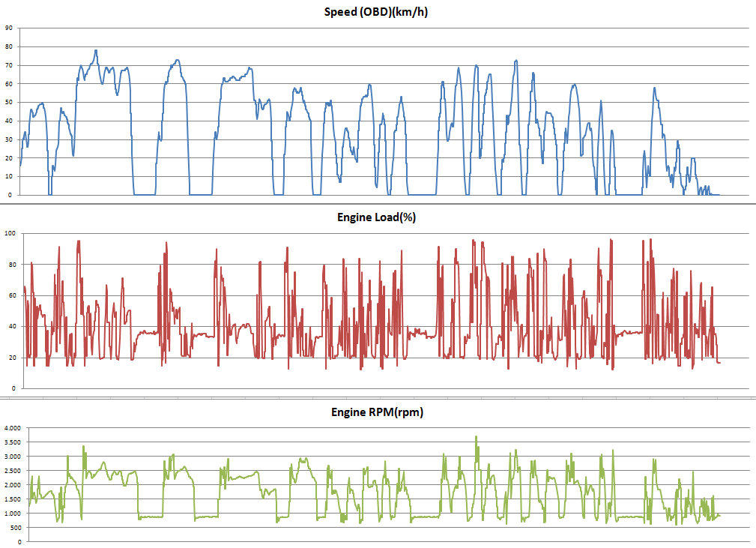Select the 1.500 label on RPM axis
Image resolution: width=756 pixels, height=548 pixels.
pos(13,499)
